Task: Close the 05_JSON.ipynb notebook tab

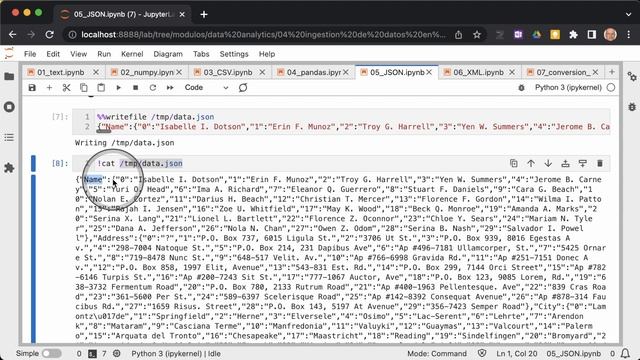Action: click(x=429, y=72)
